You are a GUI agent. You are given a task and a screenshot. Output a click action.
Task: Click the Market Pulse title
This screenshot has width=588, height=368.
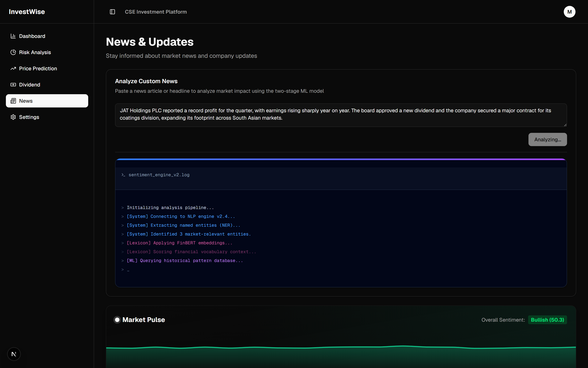pyautogui.click(x=144, y=320)
